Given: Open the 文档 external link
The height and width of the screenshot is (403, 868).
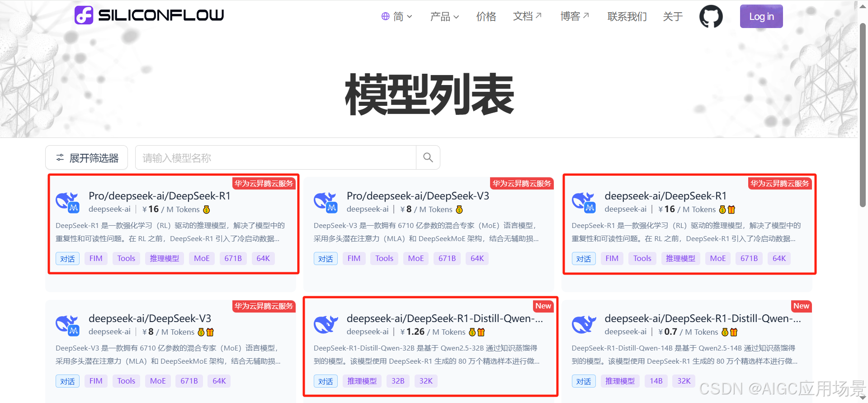Looking at the screenshot, I should (x=527, y=16).
